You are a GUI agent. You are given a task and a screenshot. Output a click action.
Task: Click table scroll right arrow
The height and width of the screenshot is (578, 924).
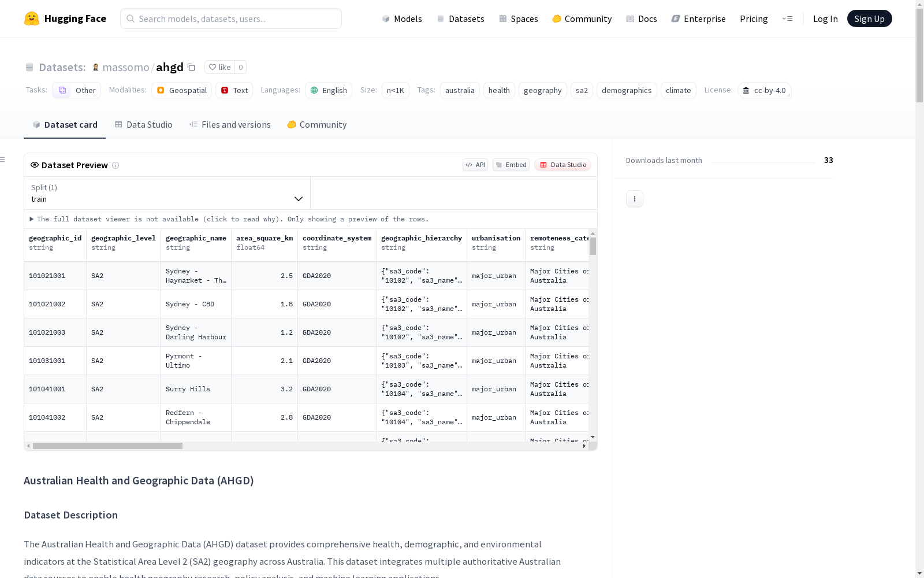coord(584,446)
